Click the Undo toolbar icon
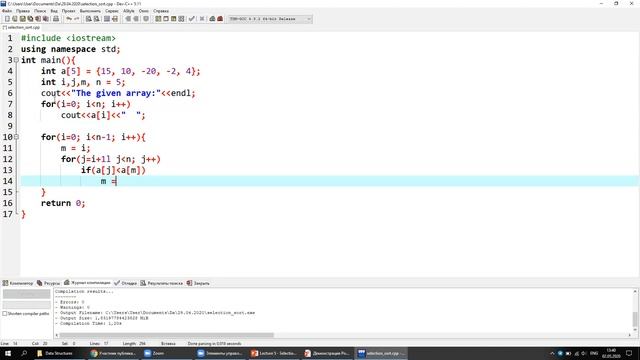The width and height of the screenshot is (640, 360). click(x=69, y=19)
